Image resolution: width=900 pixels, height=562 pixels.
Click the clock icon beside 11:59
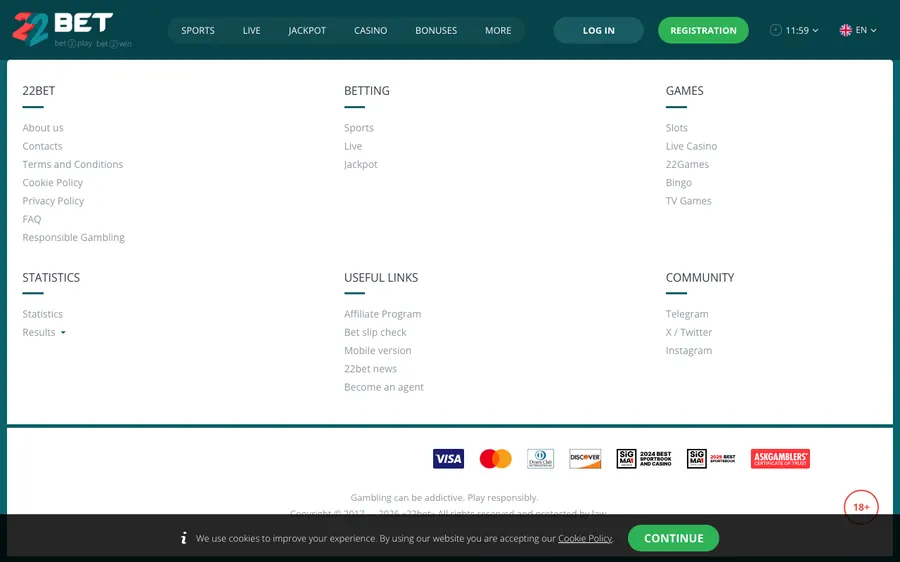775,30
